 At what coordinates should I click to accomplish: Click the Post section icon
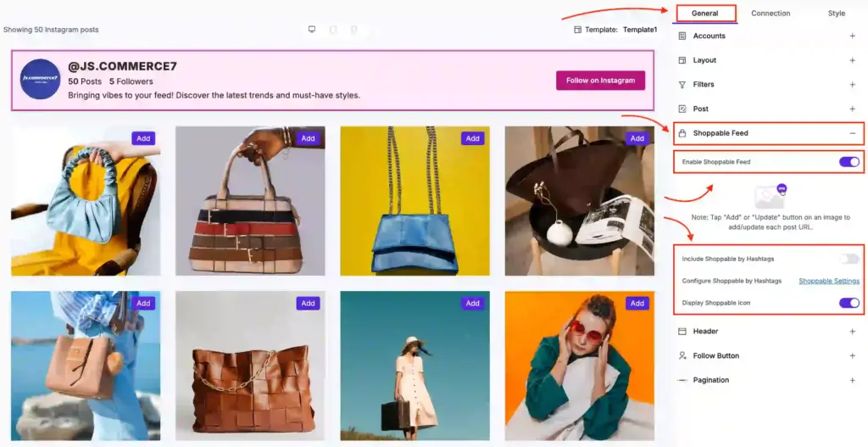coord(682,109)
